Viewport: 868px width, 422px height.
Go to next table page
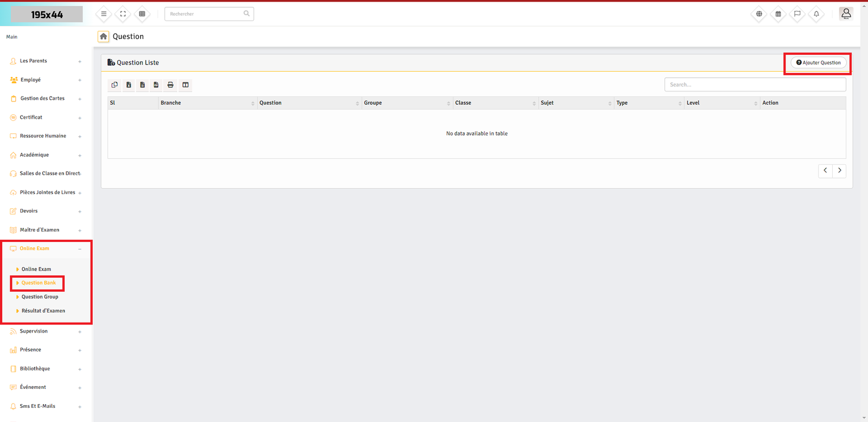click(839, 171)
